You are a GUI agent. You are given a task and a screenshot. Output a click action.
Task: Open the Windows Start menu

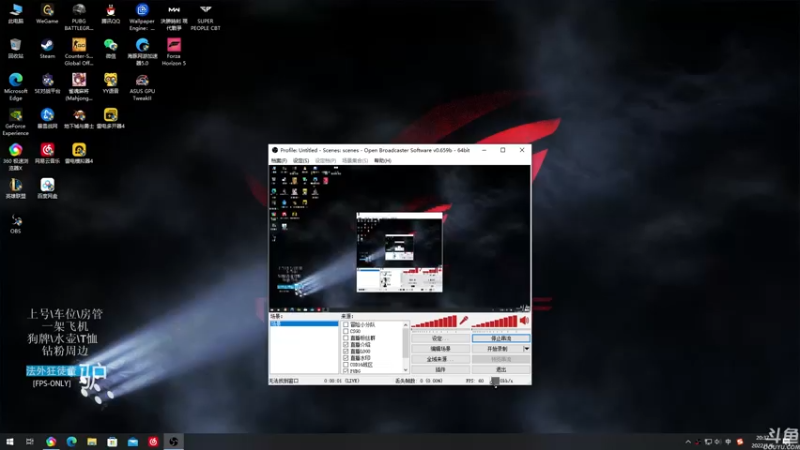[x=10, y=441]
